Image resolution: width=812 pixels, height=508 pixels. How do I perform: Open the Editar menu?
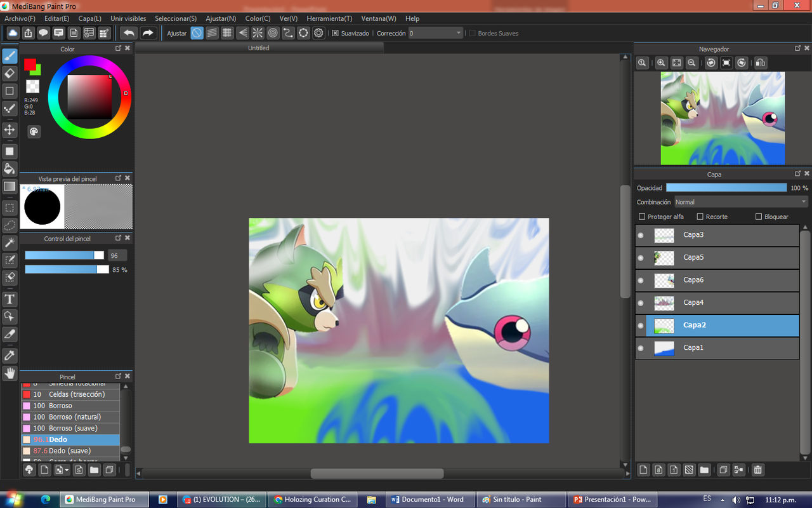click(57, 18)
